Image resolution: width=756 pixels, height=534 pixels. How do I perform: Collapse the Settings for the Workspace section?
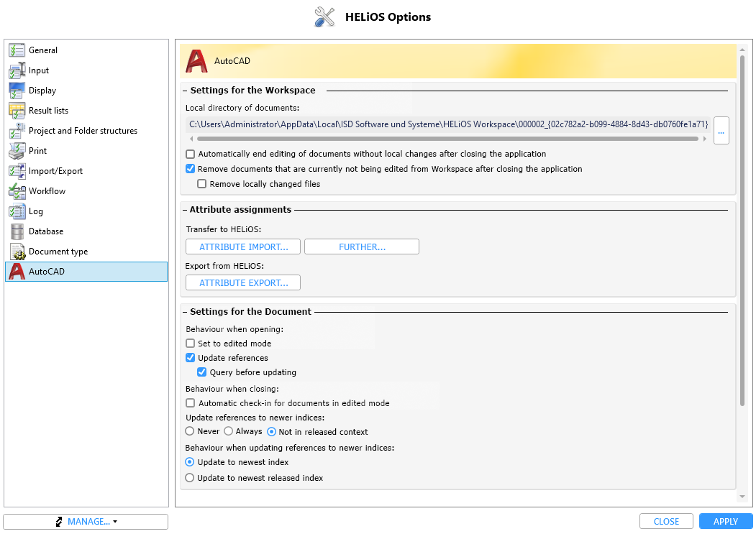pos(185,91)
